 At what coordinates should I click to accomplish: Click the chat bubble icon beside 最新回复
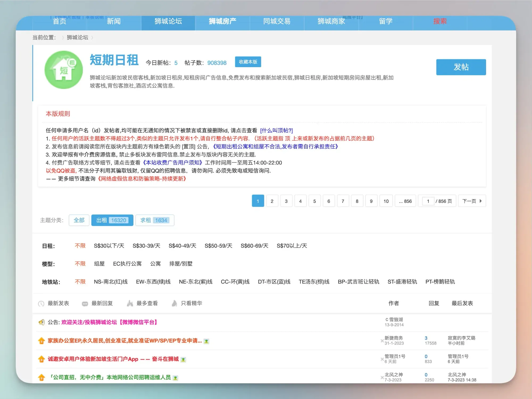(85, 304)
